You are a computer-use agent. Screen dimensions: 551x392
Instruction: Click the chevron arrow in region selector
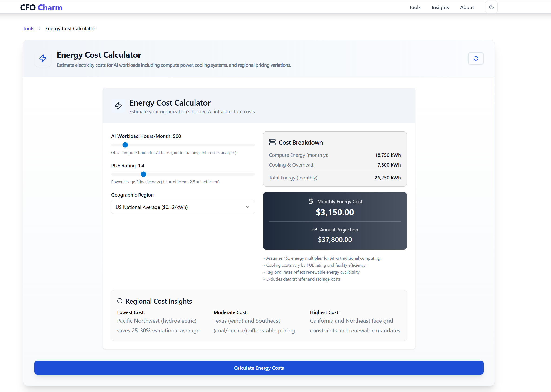[x=247, y=207]
